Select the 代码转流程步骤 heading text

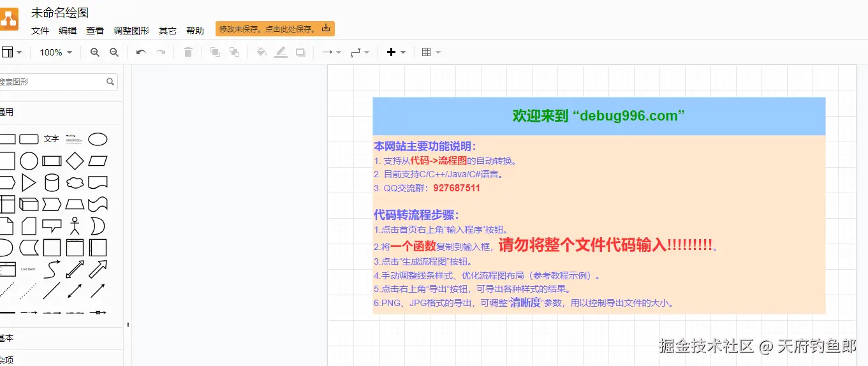[416, 215]
